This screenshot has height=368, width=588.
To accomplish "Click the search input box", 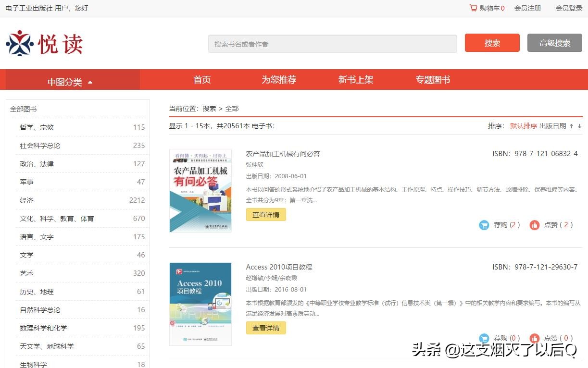I will pos(333,43).
